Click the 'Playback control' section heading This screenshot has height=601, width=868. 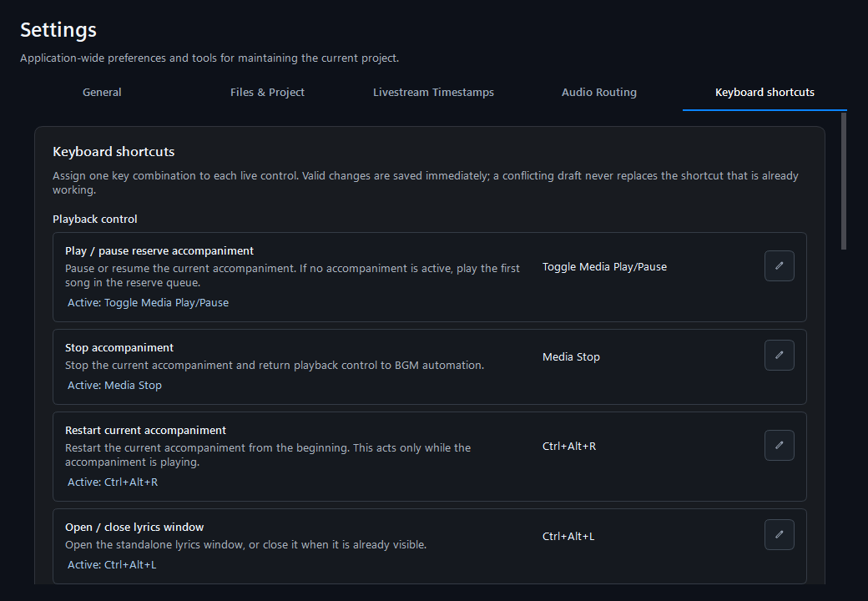[94, 220]
